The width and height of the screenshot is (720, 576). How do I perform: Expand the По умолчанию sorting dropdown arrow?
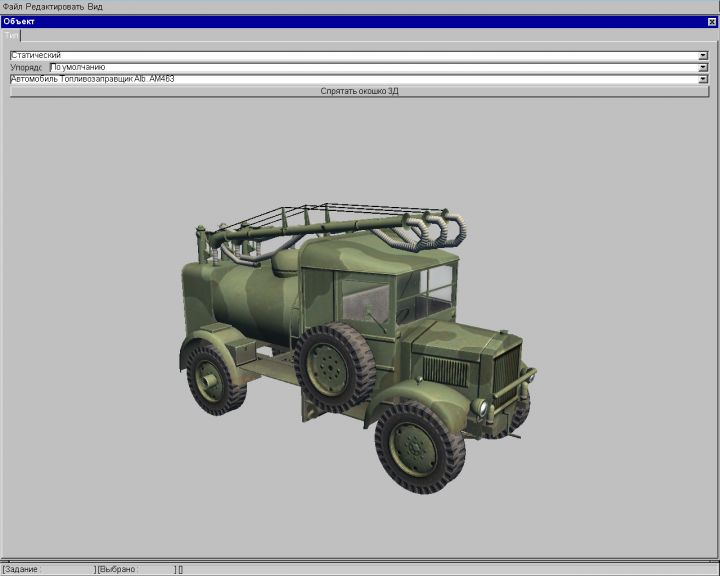coord(704,67)
